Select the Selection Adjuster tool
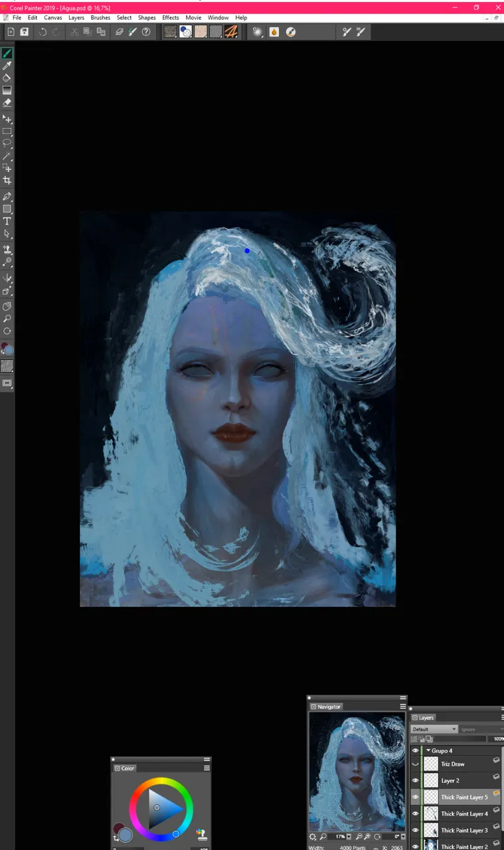This screenshot has height=850, width=504. [x=7, y=168]
